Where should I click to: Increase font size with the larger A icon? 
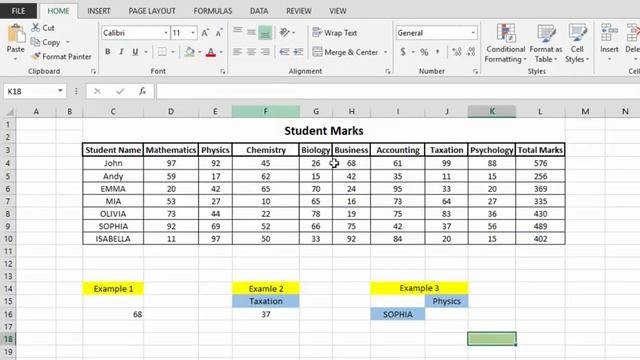pyautogui.click(x=205, y=33)
